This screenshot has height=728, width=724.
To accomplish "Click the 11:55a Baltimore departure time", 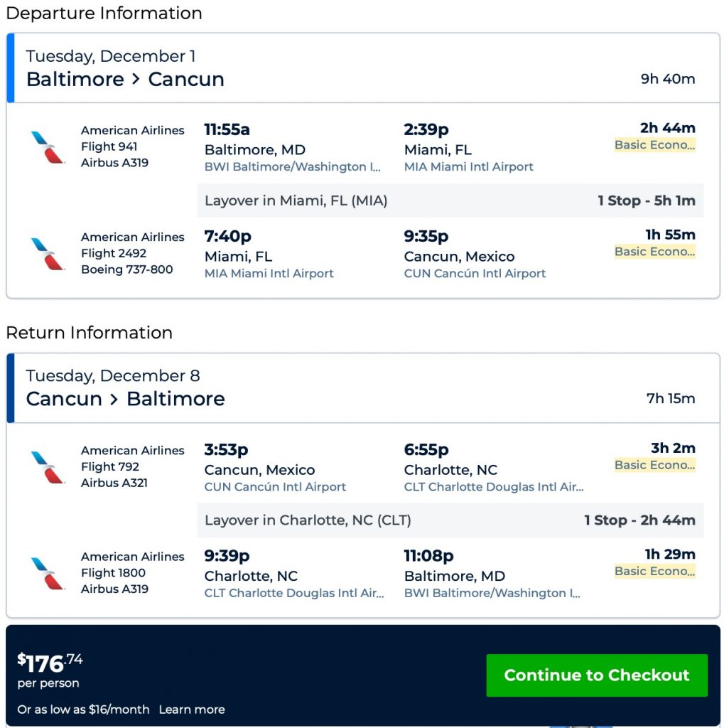I will pos(227,129).
